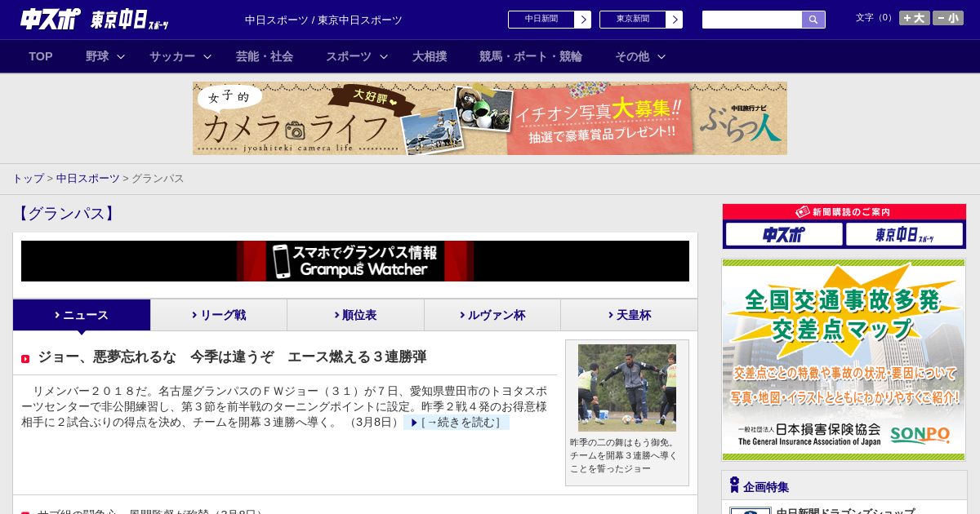Click arrow beside 中日新聞 button

point(583,20)
